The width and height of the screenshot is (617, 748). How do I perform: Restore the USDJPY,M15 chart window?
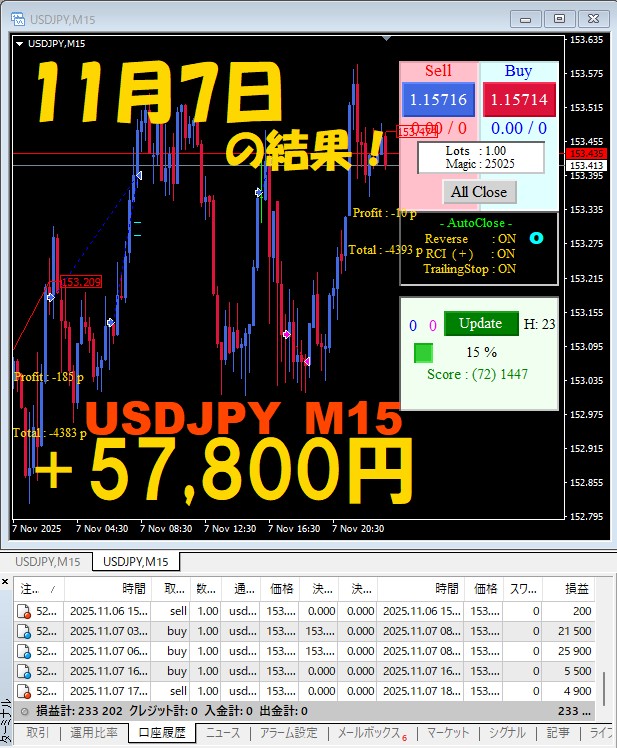pos(559,19)
